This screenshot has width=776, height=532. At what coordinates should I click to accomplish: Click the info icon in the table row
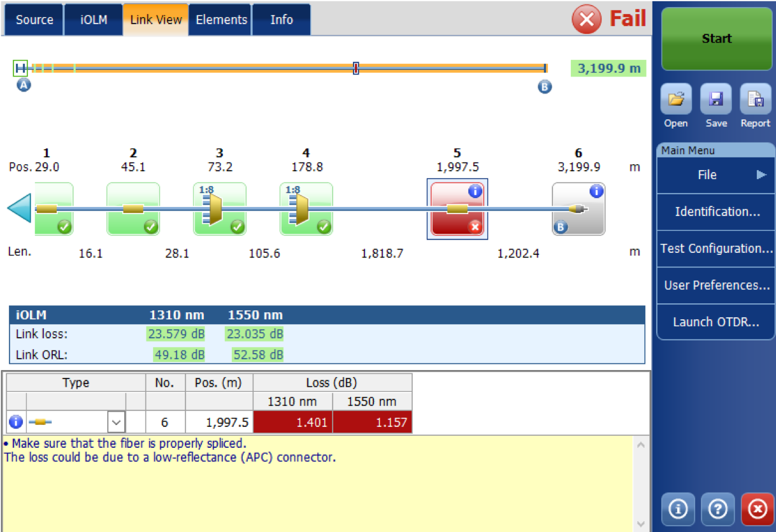coord(16,422)
